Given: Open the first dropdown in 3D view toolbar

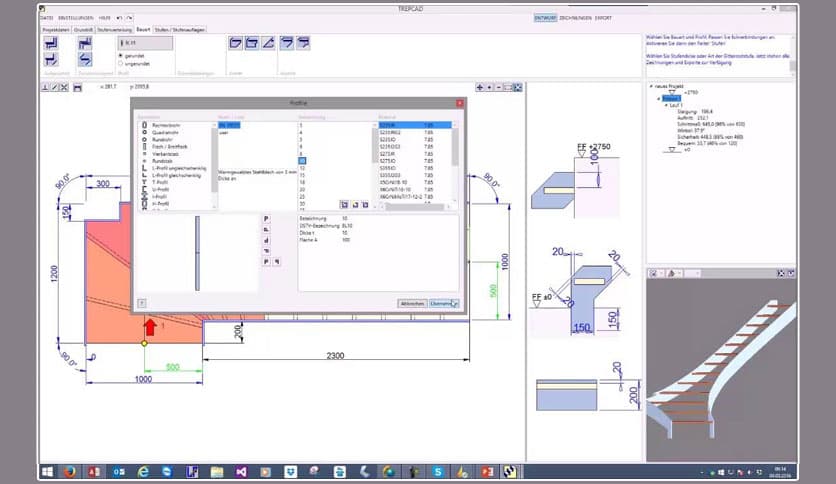Looking at the screenshot, I should pos(655,273).
